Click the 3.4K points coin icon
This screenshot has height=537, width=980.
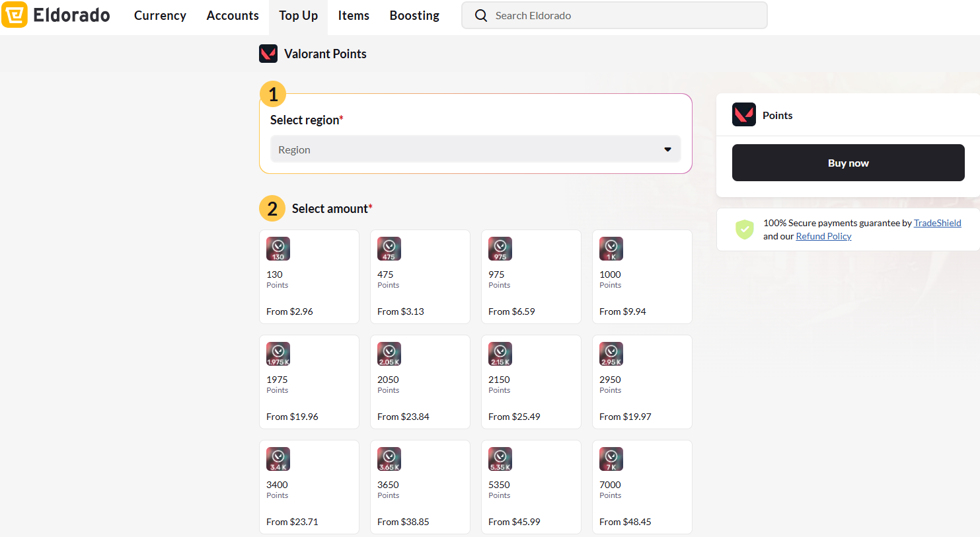(x=278, y=459)
